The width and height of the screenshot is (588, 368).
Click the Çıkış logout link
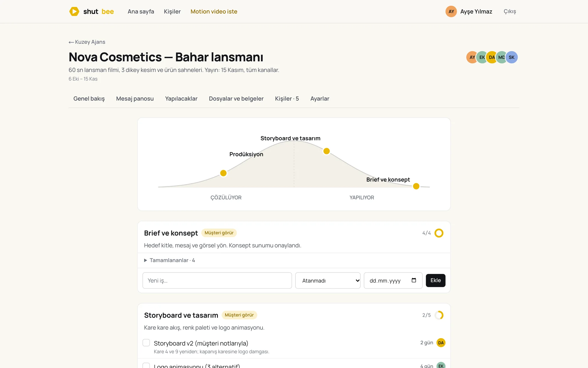[510, 11]
